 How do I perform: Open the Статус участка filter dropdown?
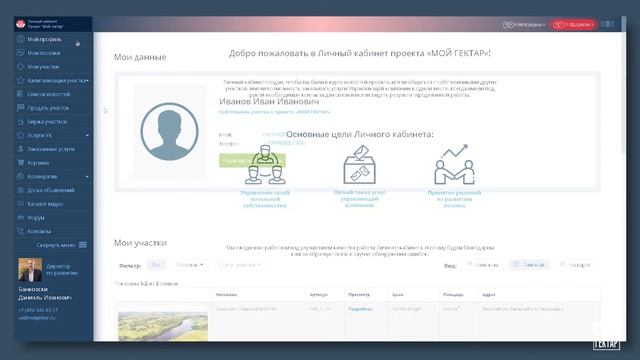click(239, 265)
